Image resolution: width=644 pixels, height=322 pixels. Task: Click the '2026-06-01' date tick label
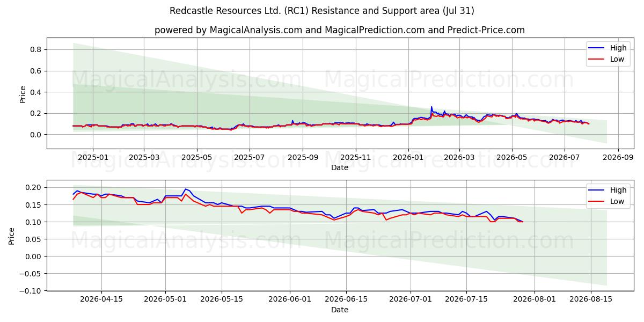coord(290,299)
